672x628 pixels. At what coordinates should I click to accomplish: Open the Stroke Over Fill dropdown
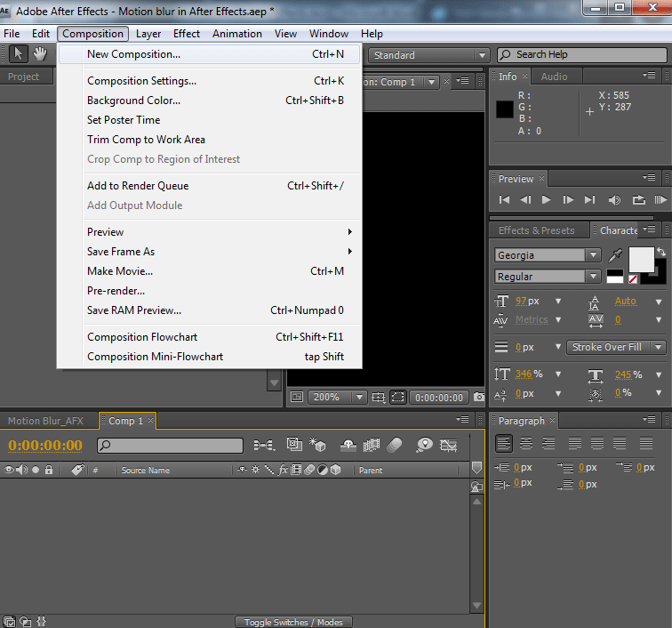pos(616,347)
